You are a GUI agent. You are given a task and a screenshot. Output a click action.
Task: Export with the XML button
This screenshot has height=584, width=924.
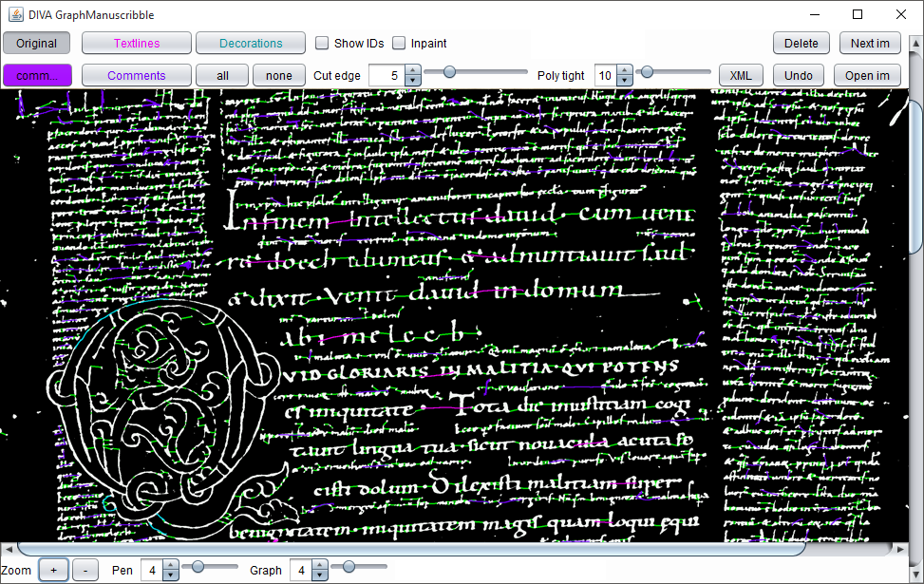tap(741, 75)
